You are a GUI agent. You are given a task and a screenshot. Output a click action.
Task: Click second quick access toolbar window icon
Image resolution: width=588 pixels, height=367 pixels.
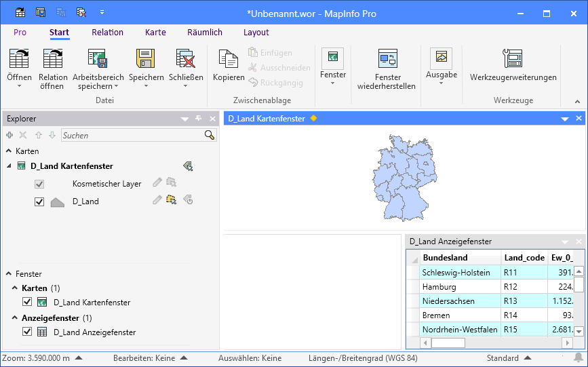click(x=41, y=13)
